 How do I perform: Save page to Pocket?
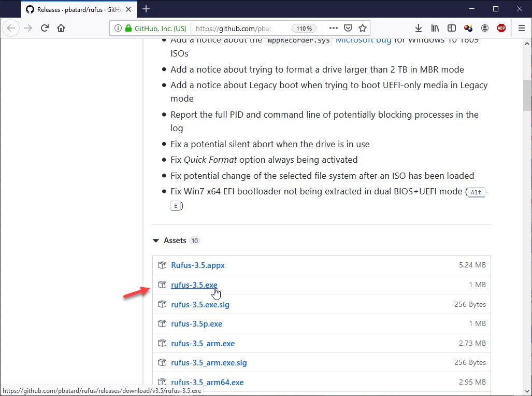tap(349, 28)
